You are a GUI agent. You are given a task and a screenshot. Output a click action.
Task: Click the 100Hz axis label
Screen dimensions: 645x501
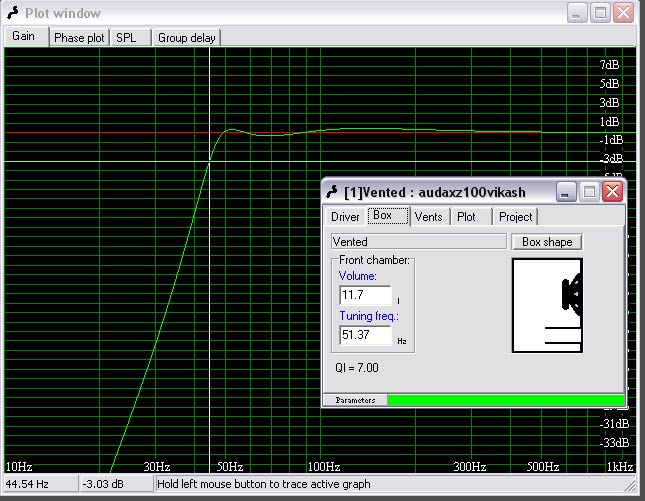point(324,467)
